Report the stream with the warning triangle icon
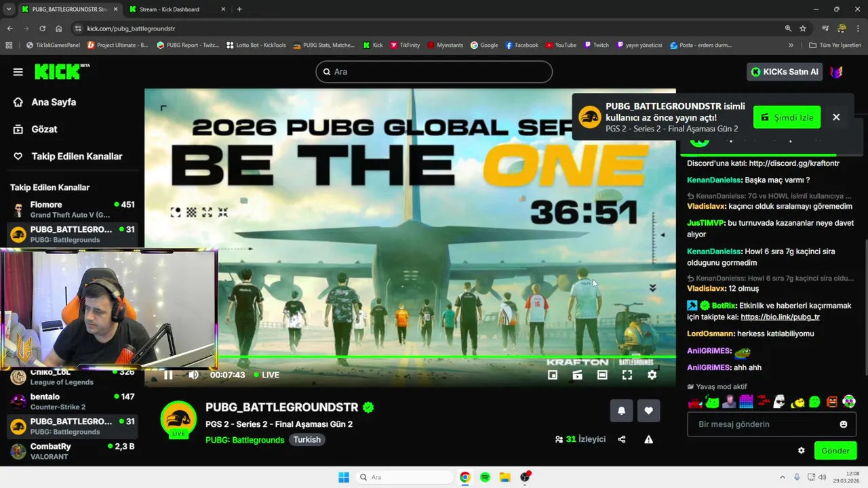The image size is (868, 488). tap(648, 439)
